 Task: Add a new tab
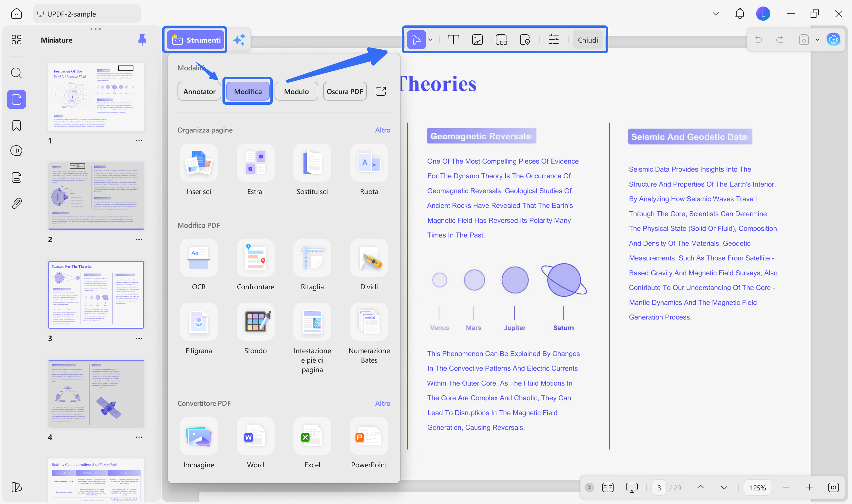[153, 14]
